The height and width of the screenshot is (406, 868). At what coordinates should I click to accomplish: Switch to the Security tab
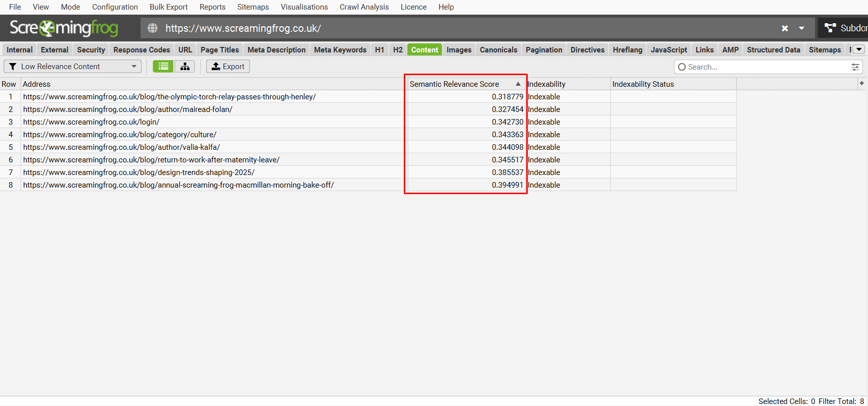coord(91,49)
